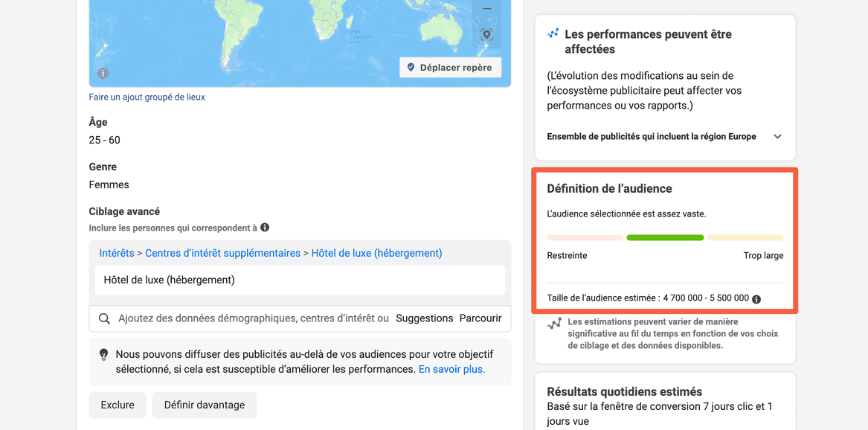Viewport: 868px width, 430px height.
Task: Click the Résultats quotidiens estimés heading
Action: tap(625, 392)
